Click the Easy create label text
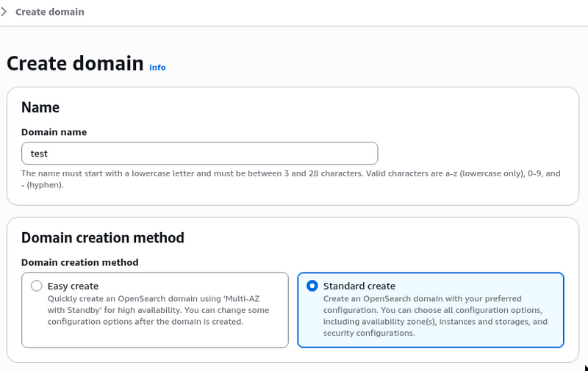588x371 pixels. tap(73, 286)
